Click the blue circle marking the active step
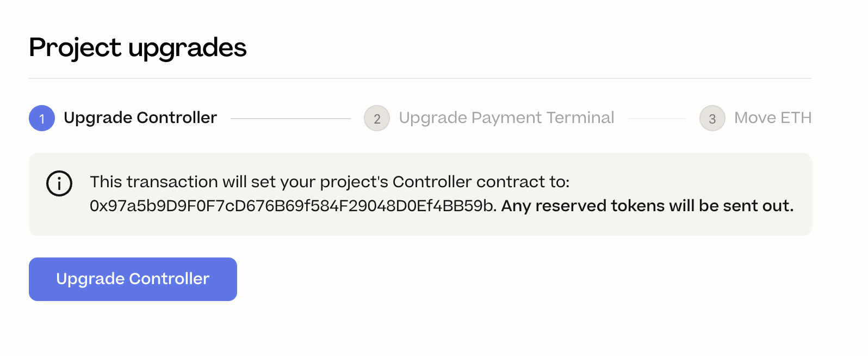868x356 pixels. [41, 118]
